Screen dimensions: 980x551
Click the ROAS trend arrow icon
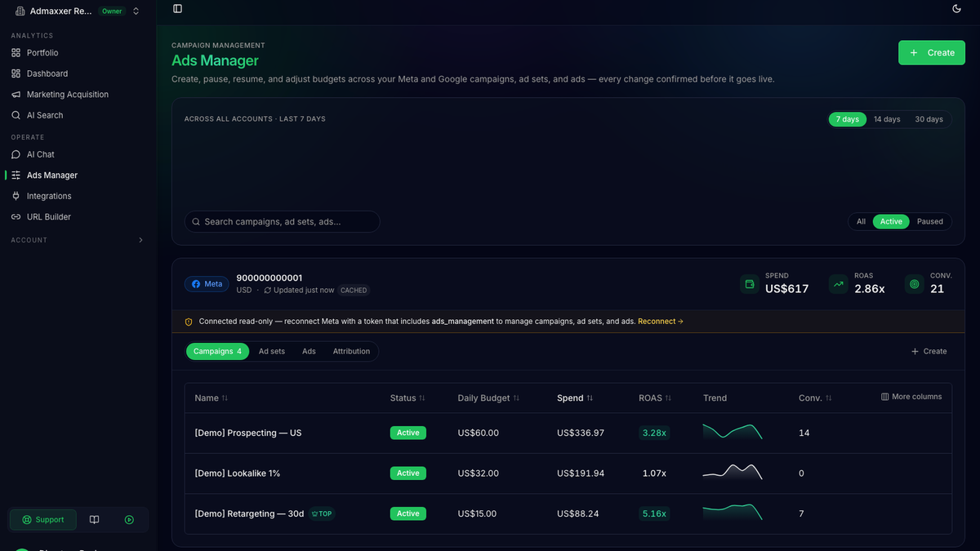[838, 284]
